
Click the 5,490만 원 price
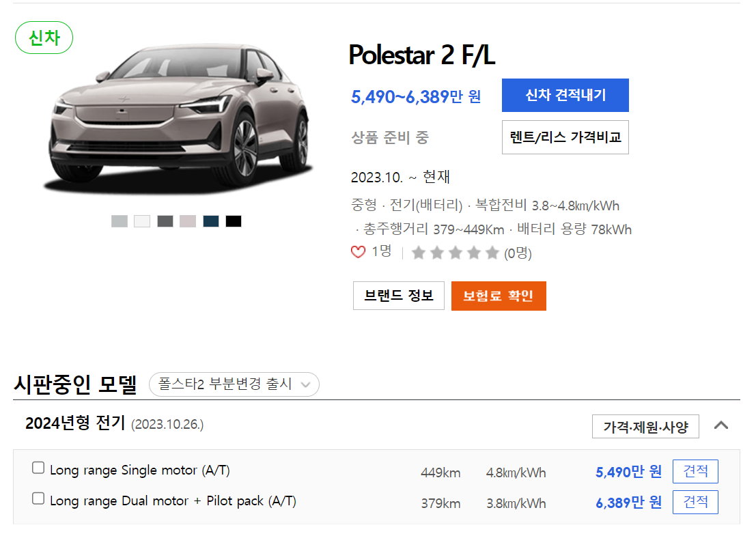click(628, 472)
